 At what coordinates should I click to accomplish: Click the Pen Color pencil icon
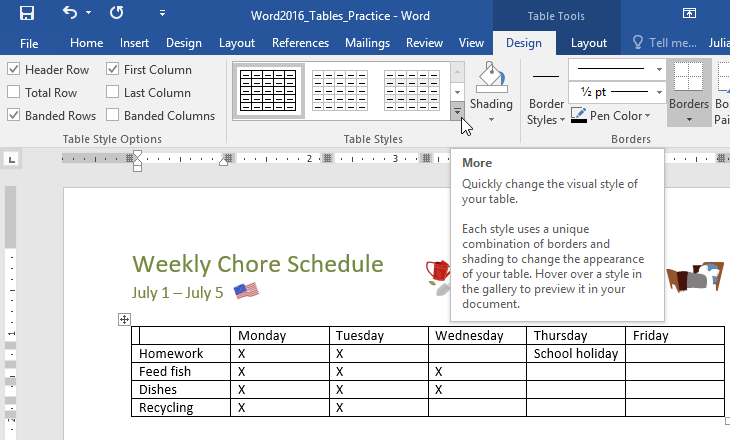pos(579,115)
